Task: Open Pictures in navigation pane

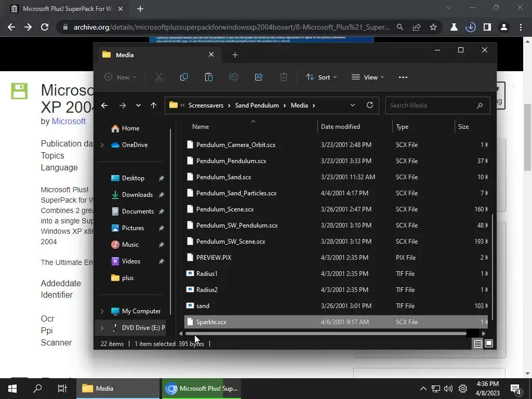Action: [x=132, y=228]
